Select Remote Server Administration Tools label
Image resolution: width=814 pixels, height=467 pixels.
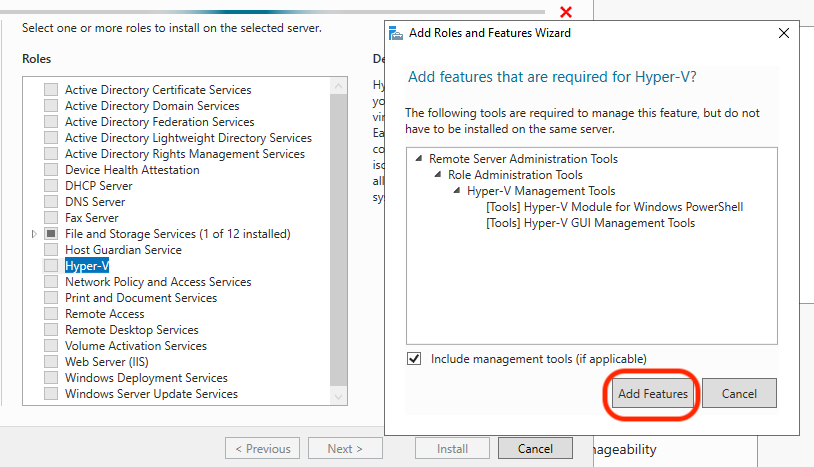[523, 158]
